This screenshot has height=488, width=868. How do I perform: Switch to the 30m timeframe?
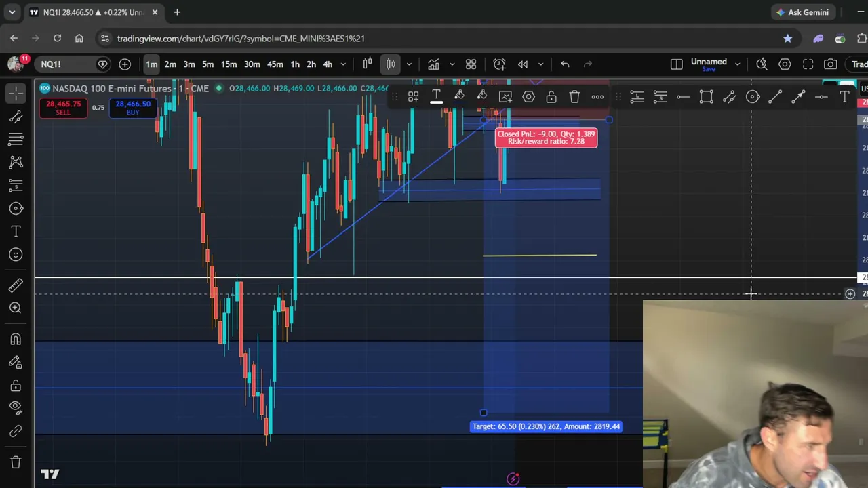(x=252, y=64)
